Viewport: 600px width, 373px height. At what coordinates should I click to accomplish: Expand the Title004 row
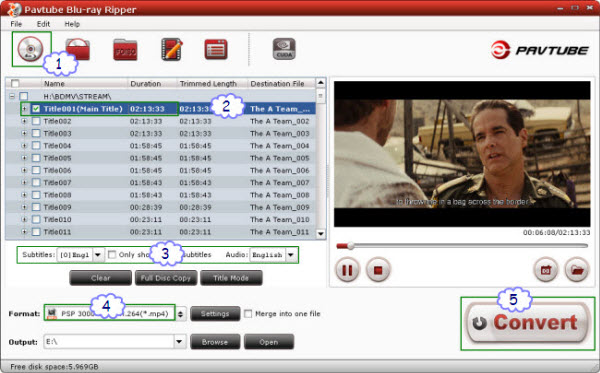[24, 146]
